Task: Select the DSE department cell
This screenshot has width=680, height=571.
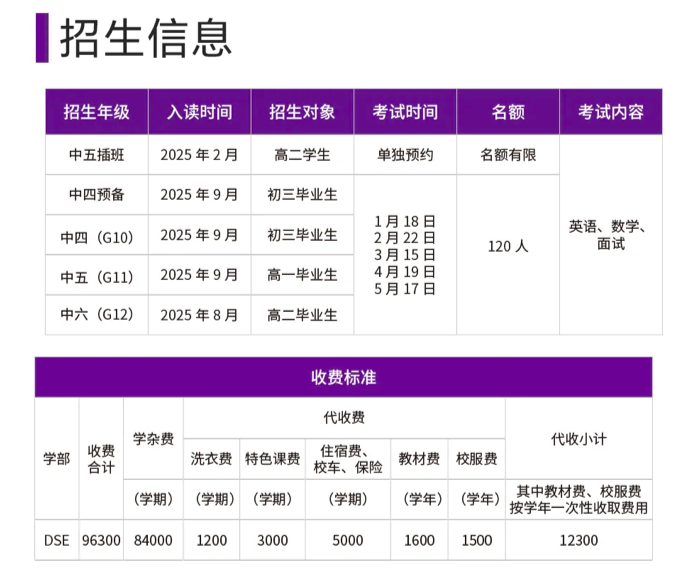Action: pyautogui.click(x=56, y=540)
